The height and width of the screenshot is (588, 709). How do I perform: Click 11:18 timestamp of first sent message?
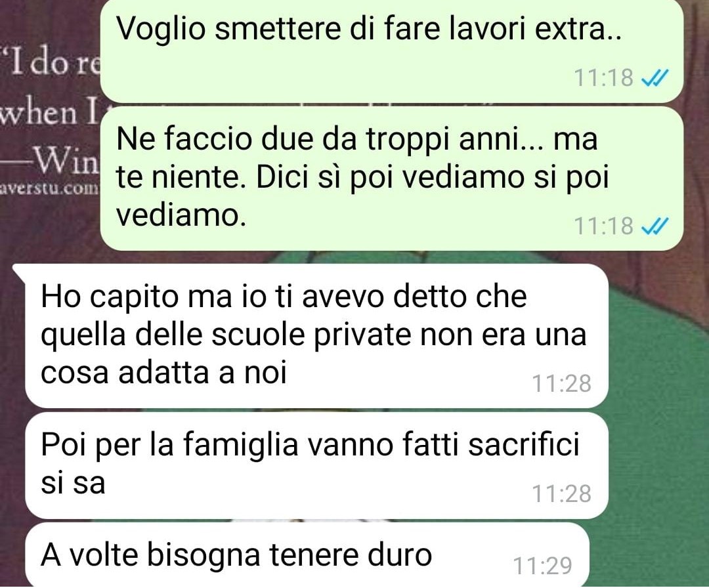604,78
